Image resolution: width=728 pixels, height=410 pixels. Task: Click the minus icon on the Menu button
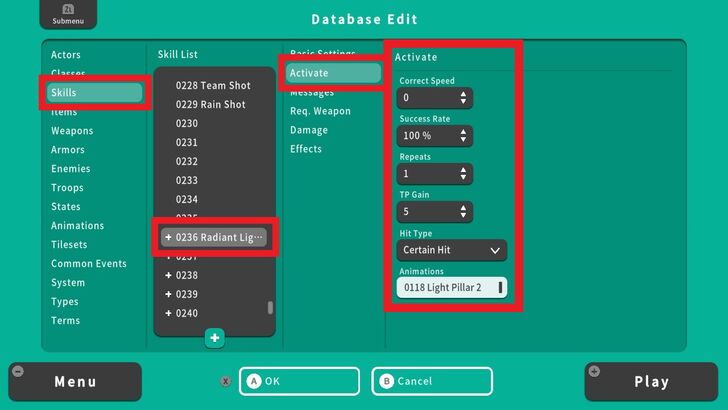pos(17,371)
